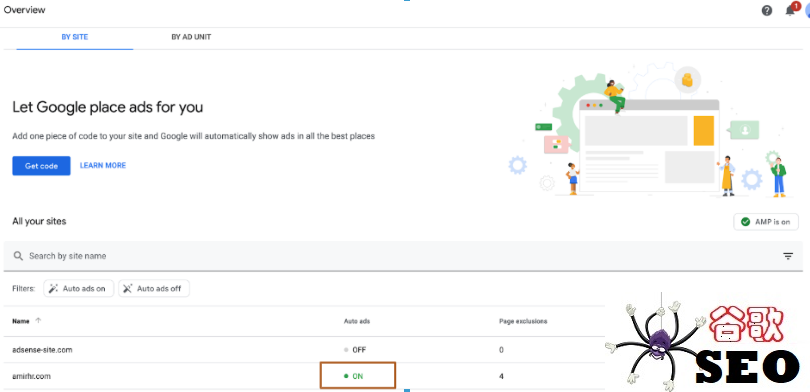Click the Name column sort arrow
The height and width of the screenshot is (392, 810).
click(x=38, y=321)
